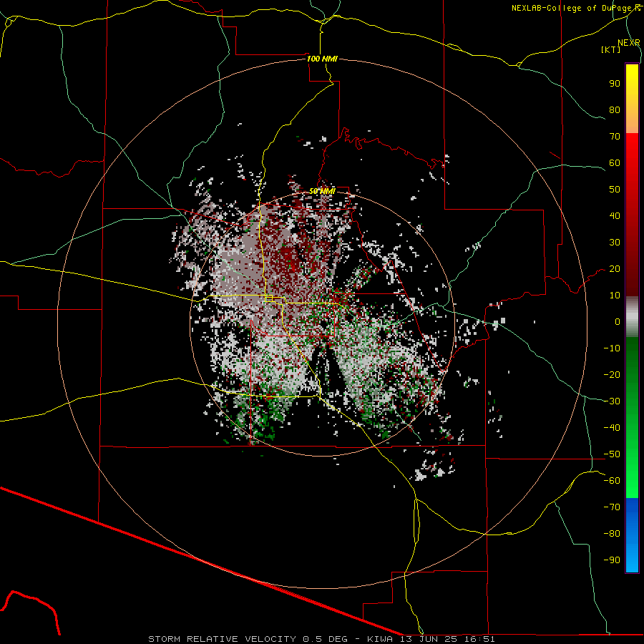Click the -80 knot scale label
Viewport: 644px width, 644px height.
coord(612,534)
